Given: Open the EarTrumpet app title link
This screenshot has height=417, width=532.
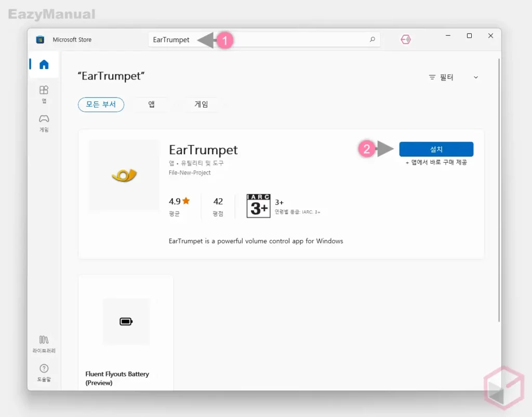Looking at the screenshot, I should (x=203, y=150).
